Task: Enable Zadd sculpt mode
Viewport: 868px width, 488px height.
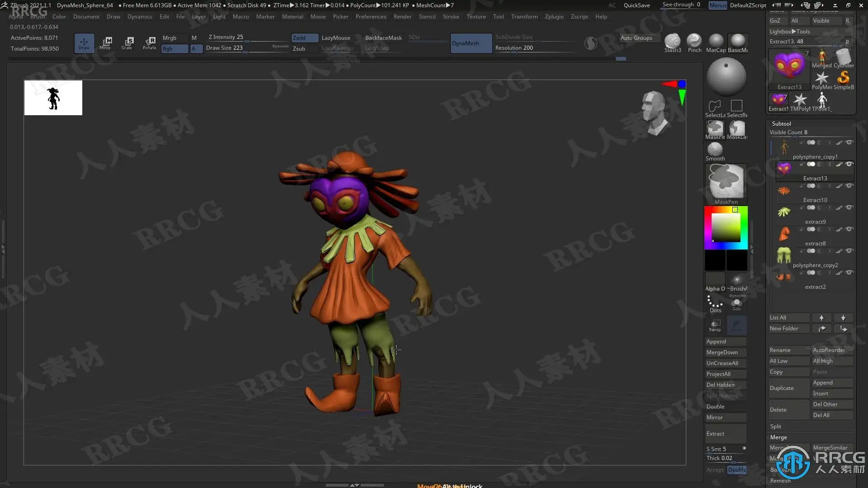Action: pyautogui.click(x=305, y=38)
